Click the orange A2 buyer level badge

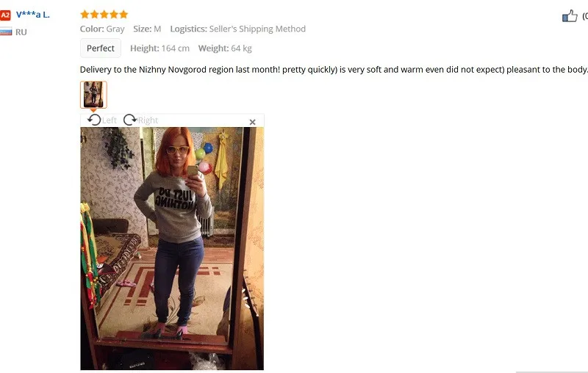click(x=5, y=15)
